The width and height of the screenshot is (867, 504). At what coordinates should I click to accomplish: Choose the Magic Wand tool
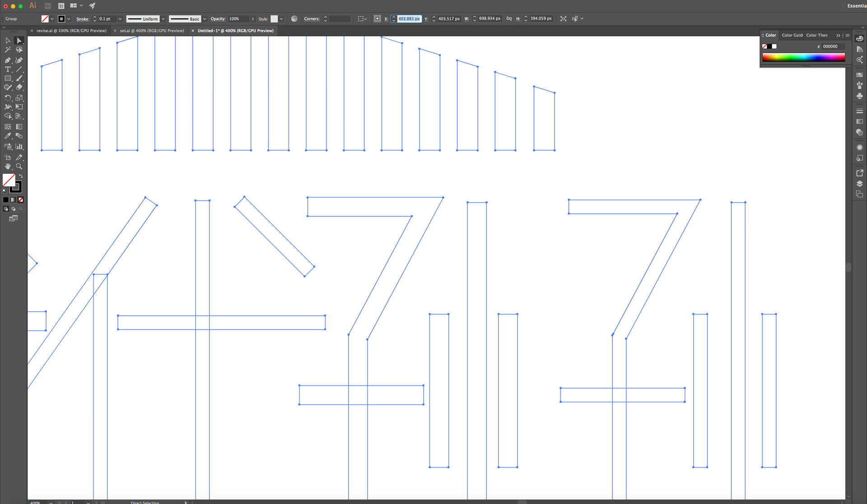click(8, 50)
